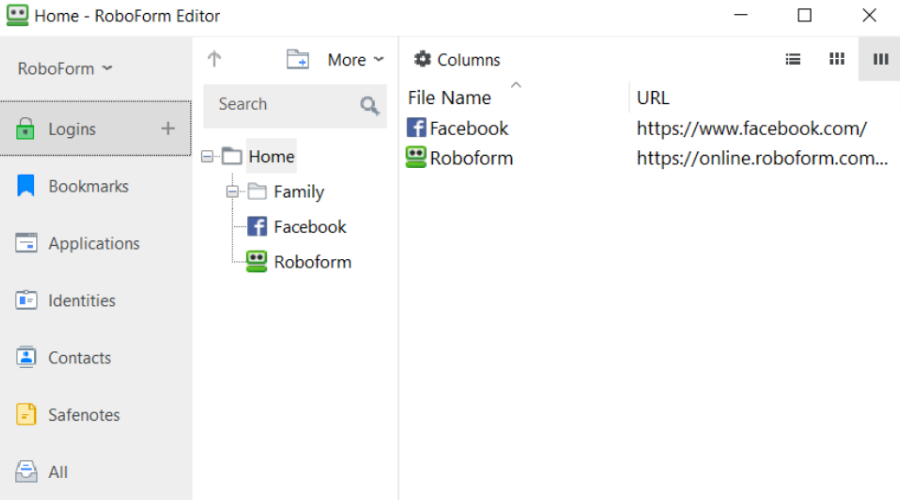
Task: Select Facebook login in folder tree
Action: tap(310, 227)
